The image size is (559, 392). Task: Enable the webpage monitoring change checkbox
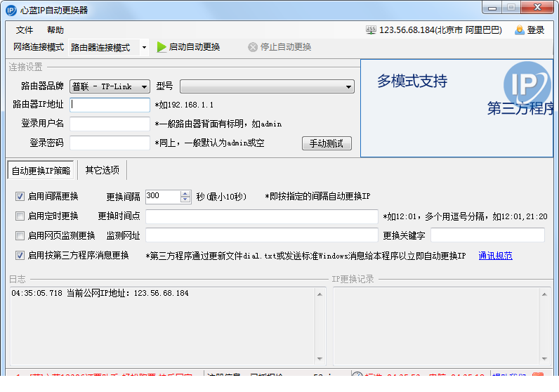[20, 236]
